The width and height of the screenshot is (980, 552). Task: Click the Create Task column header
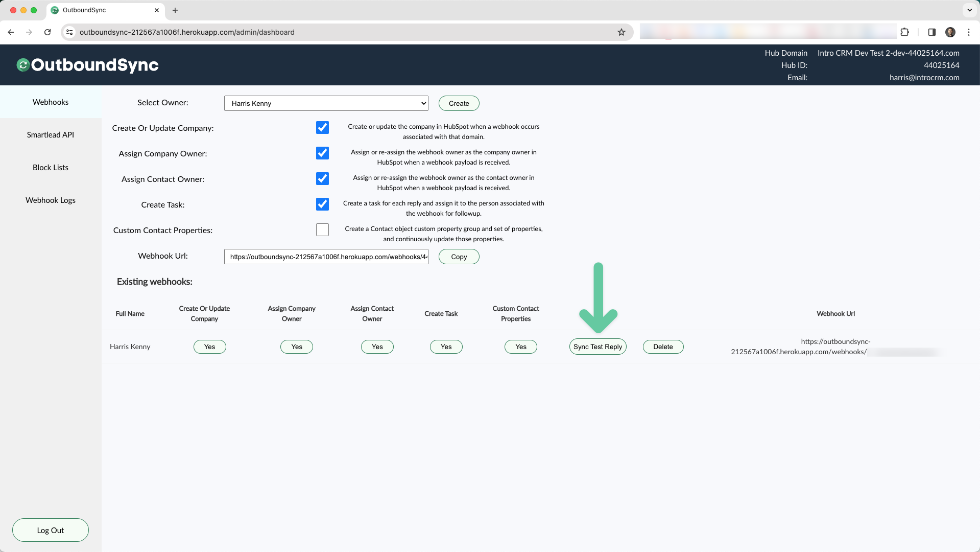pos(441,314)
